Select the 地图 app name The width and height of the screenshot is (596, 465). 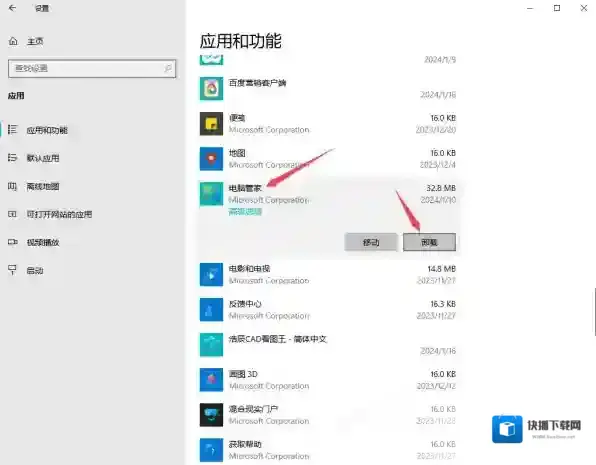[237, 153]
